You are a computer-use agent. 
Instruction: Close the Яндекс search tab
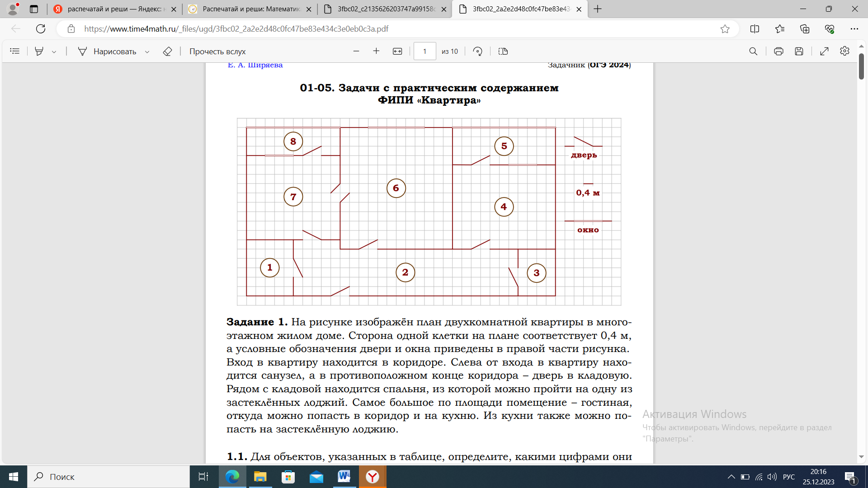point(174,9)
